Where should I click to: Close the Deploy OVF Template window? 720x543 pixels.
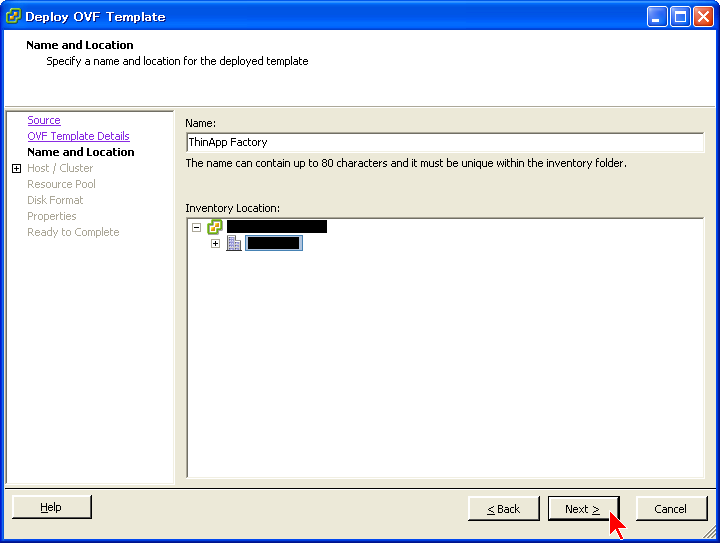click(x=703, y=17)
